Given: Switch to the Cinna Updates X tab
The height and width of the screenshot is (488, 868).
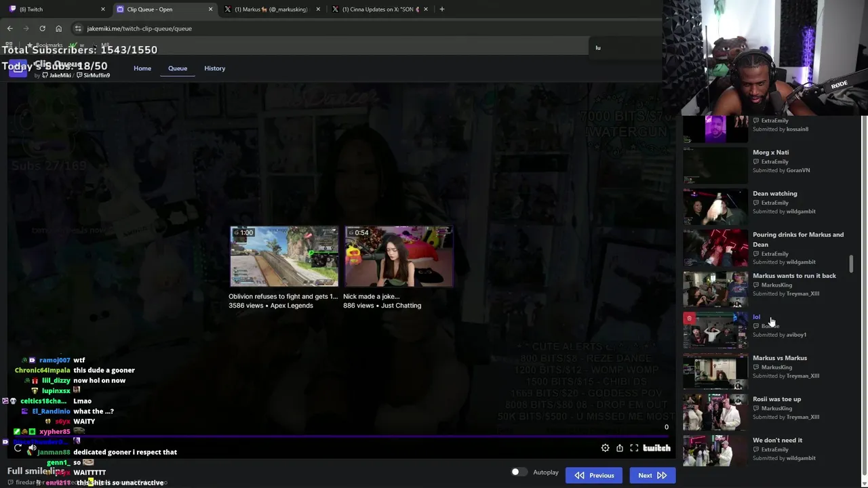Looking at the screenshot, I should (380, 9).
